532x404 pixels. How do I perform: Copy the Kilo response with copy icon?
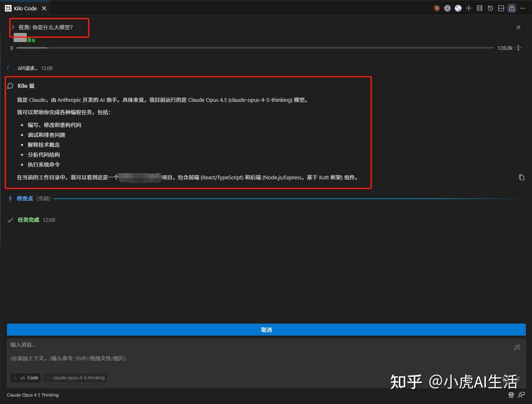click(522, 177)
